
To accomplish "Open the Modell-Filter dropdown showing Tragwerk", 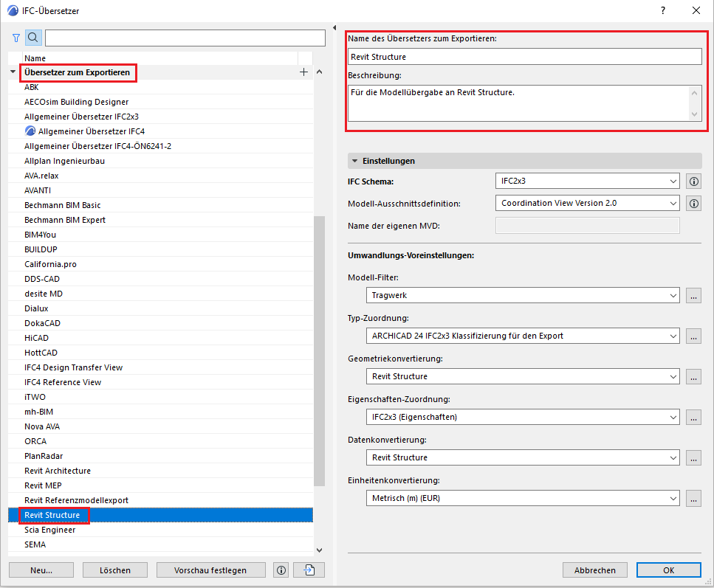I will pos(522,295).
